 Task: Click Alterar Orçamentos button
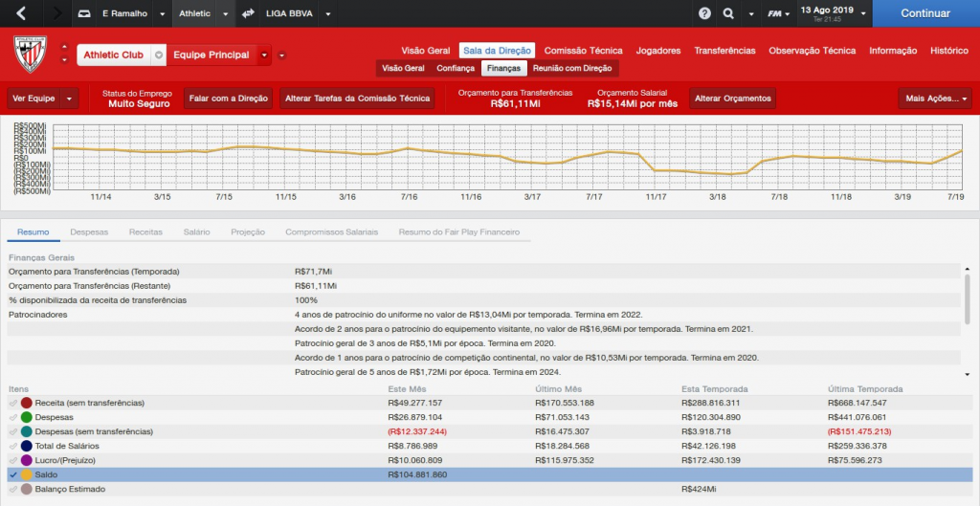[732, 99]
